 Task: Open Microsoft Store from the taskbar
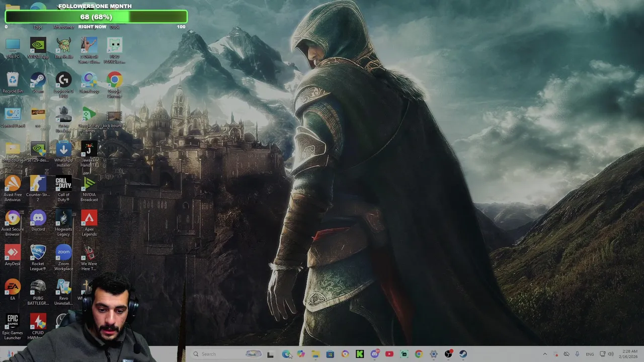click(x=330, y=354)
